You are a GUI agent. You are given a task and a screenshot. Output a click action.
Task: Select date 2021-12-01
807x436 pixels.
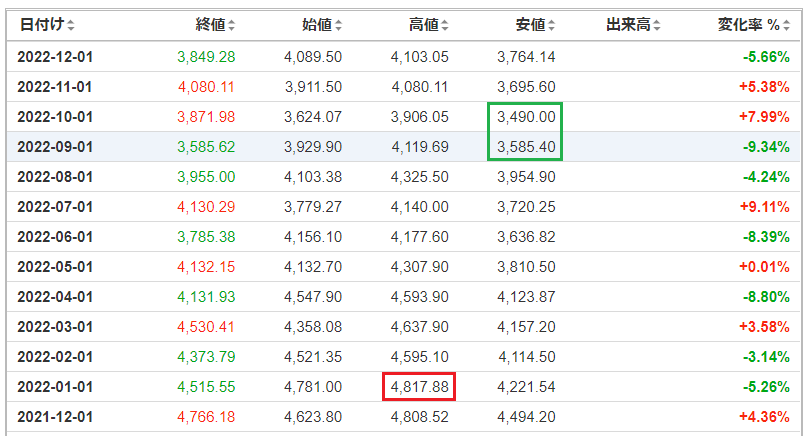(55, 416)
